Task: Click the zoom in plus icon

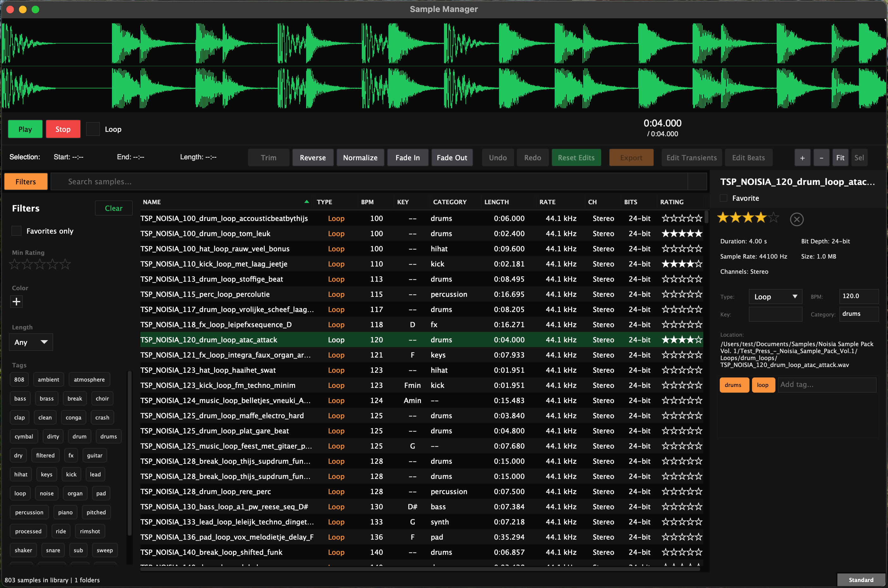Action: tap(803, 157)
